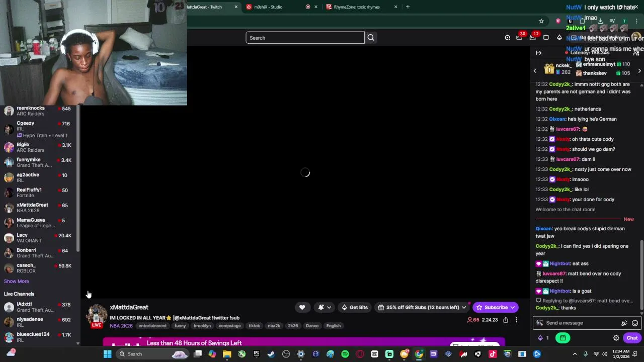The height and width of the screenshot is (362, 644).
Task: Open niyaadenee live channel in sidebar
Action: click(38, 322)
